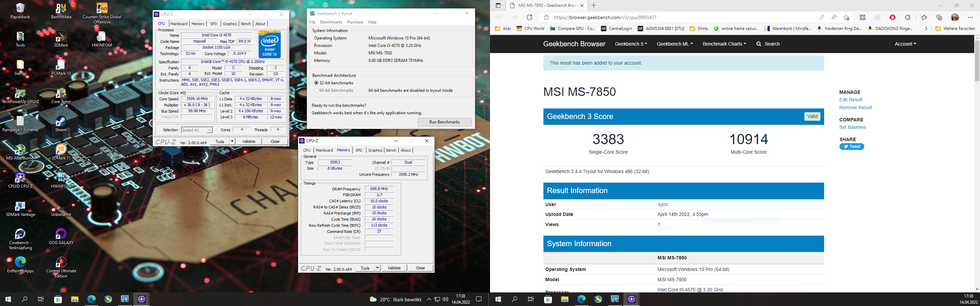Image resolution: width=980 pixels, height=306 pixels.
Task: Add this page to favorites star icon
Action: [x=846, y=17]
